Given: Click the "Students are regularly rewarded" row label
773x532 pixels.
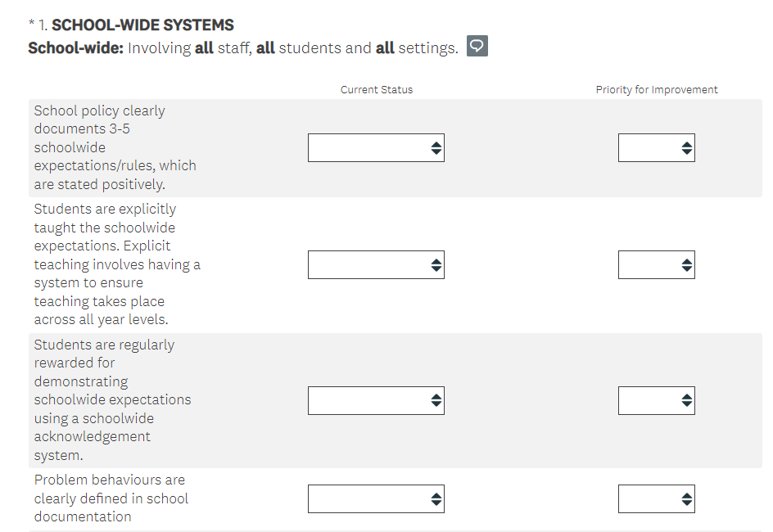Looking at the screenshot, I should (112, 399).
